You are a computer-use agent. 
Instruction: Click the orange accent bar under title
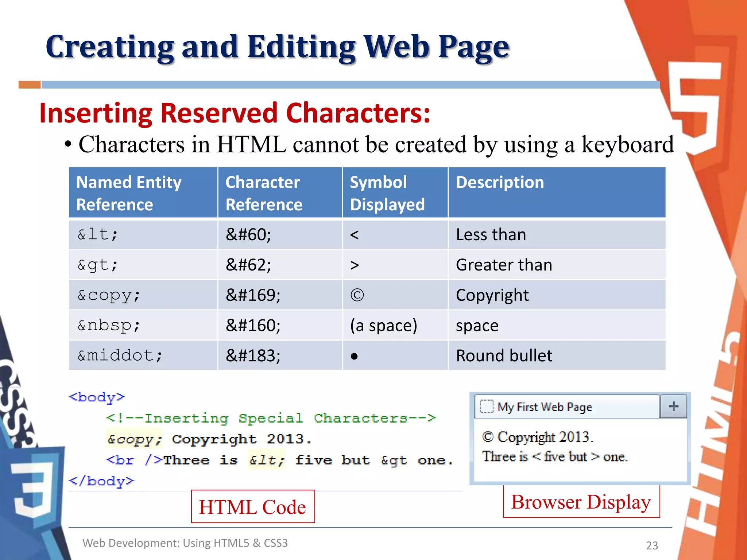(30, 85)
